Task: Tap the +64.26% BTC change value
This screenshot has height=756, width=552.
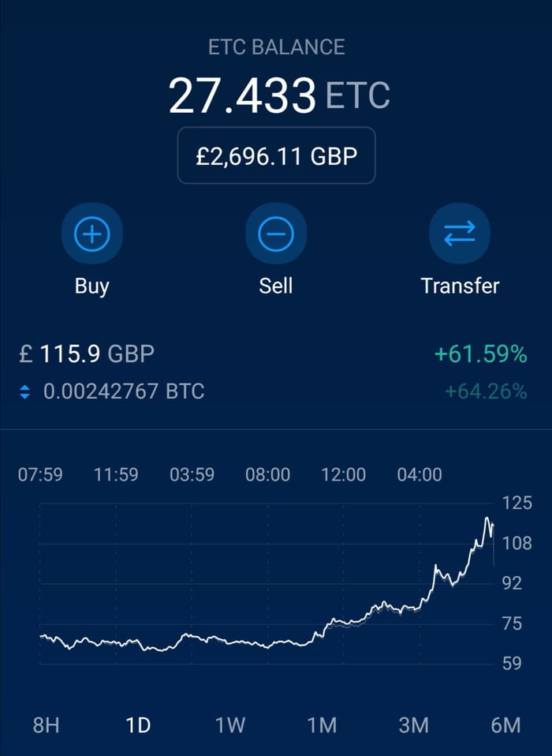Action: click(485, 391)
